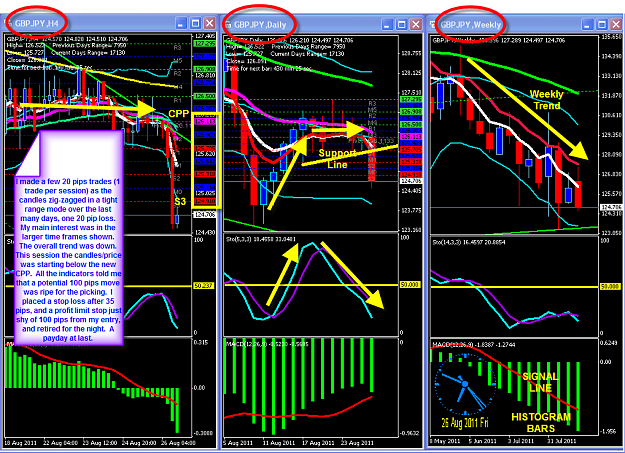Click the 50.000 stochastic level label in Daily window
Screen dimensions: 625x453
(410, 285)
